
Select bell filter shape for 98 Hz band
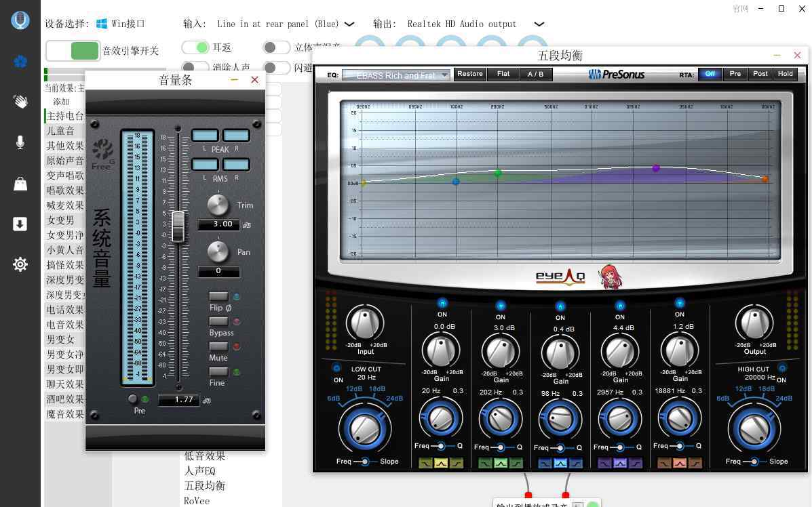(560, 463)
